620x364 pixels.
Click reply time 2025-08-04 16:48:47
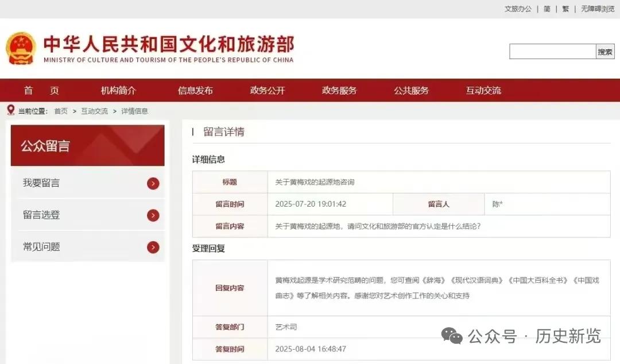[311, 349]
